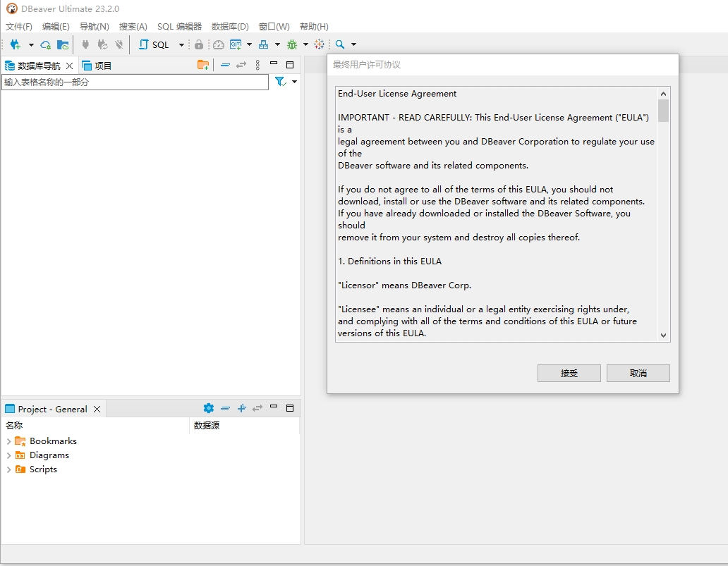Click the green bug debug icon

[291, 44]
